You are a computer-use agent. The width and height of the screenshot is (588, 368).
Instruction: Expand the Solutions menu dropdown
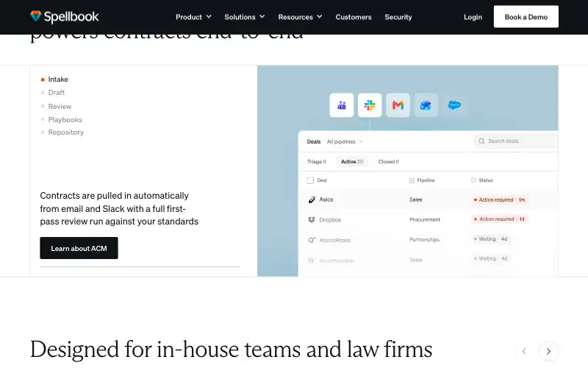245,17
